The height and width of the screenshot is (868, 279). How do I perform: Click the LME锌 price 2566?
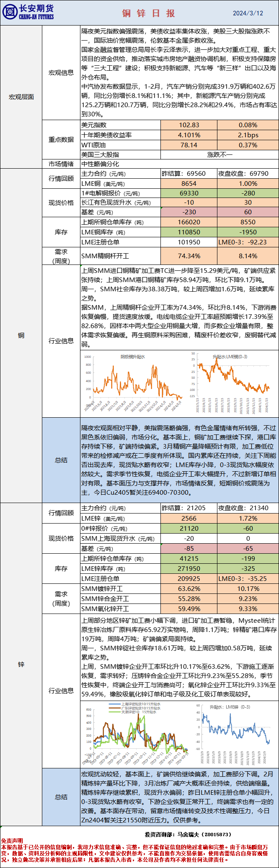pos(189,518)
